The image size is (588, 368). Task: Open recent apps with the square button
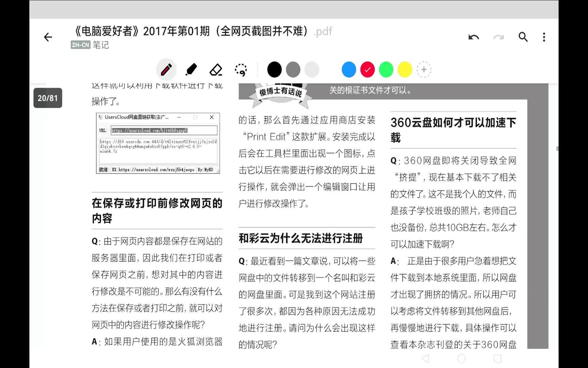coord(498,358)
